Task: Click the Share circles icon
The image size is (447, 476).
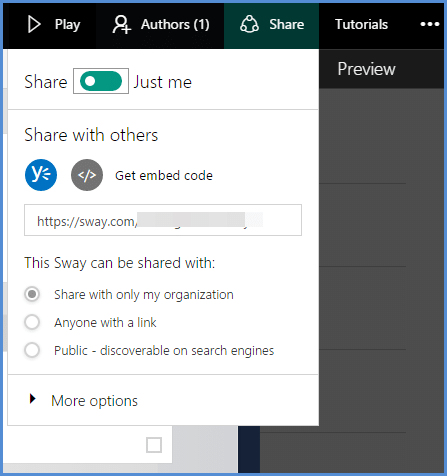Action: (x=249, y=24)
